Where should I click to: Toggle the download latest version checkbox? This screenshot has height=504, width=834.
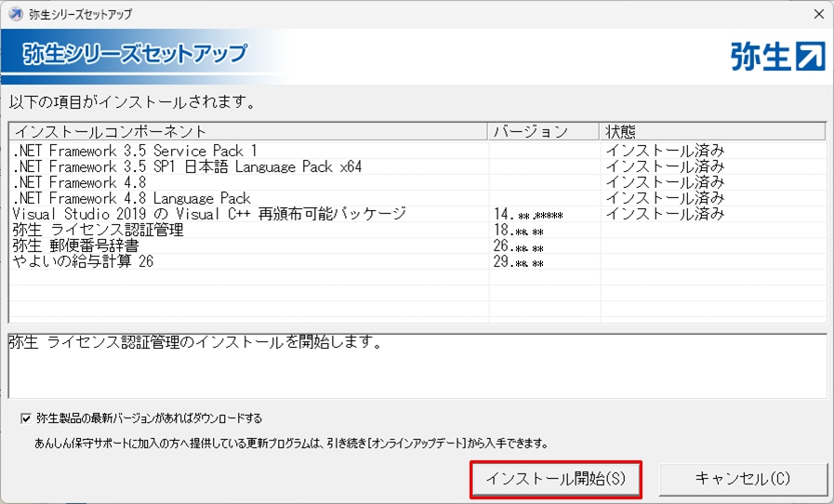25,418
